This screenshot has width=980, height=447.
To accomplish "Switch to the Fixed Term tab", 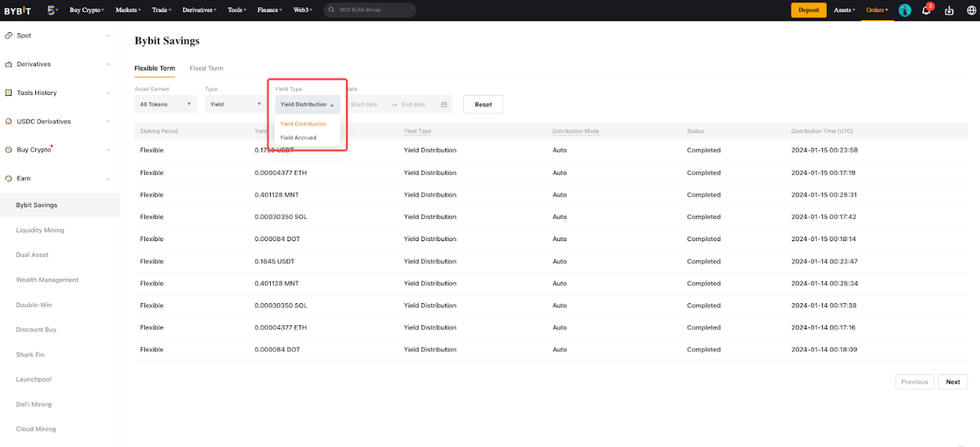I will click(206, 68).
